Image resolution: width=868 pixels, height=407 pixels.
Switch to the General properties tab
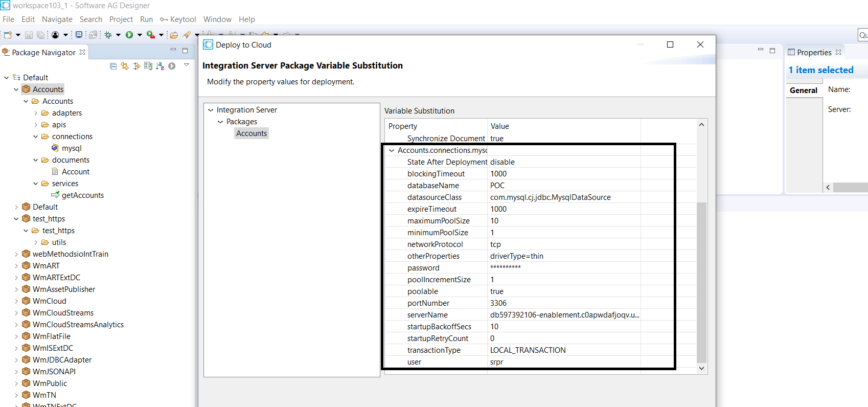804,91
